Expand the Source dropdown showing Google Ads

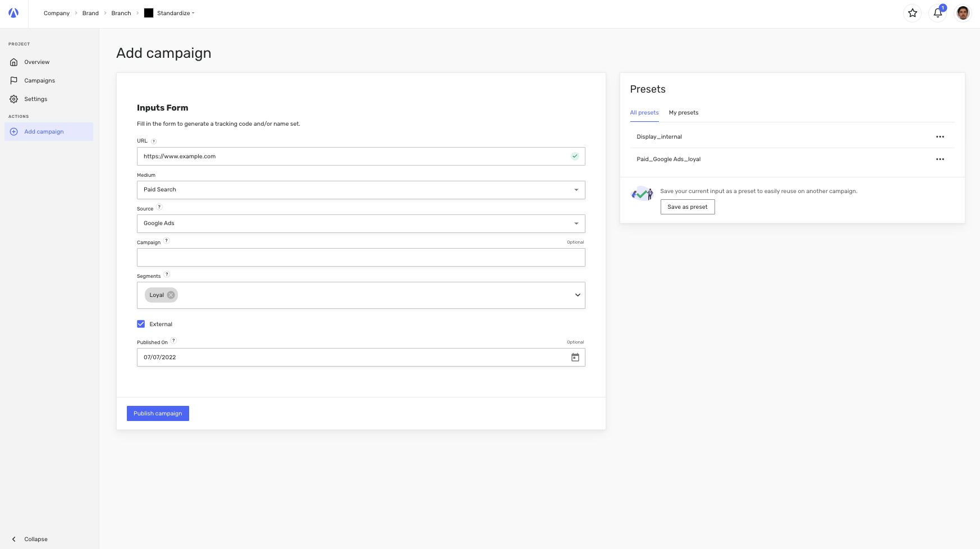pos(576,223)
